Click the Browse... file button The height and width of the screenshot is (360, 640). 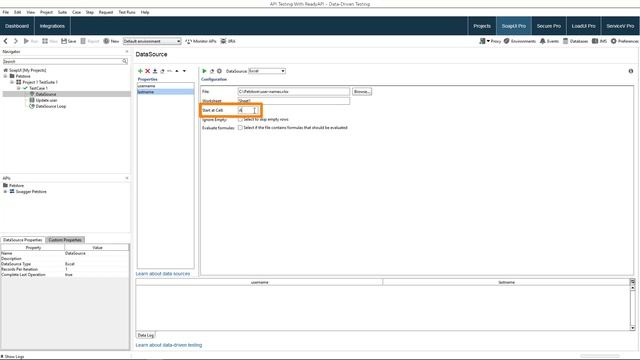point(362,91)
